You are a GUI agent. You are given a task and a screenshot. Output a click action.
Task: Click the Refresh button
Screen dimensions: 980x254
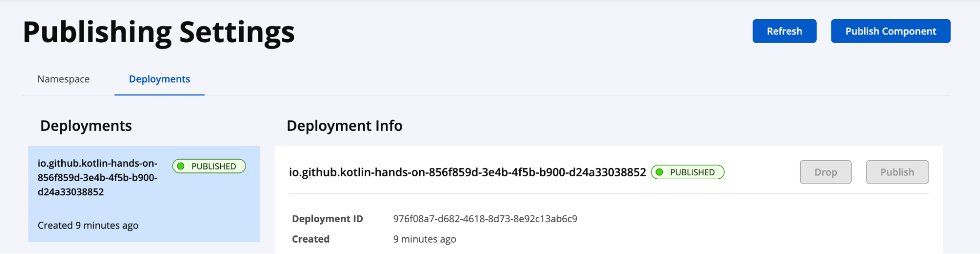click(x=784, y=31)
